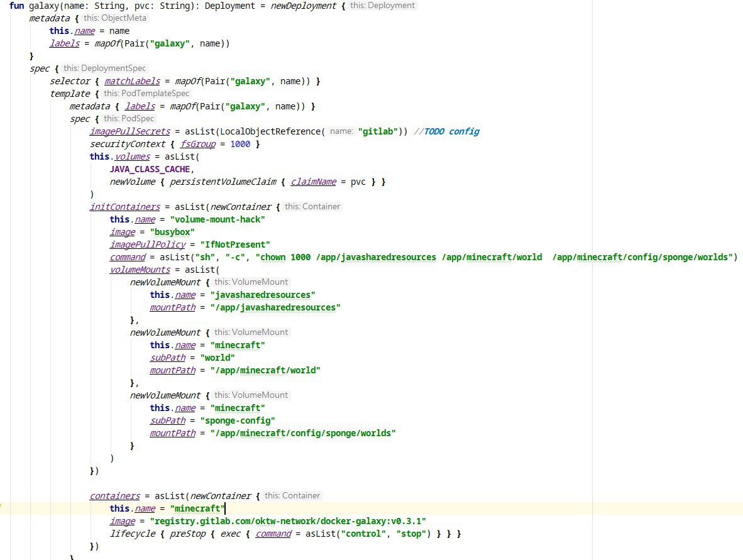Image resolution: width=743 pixels, height=560 pixels.
Task: Click the "stop" string in the exec command
Action: click(411, 534)
